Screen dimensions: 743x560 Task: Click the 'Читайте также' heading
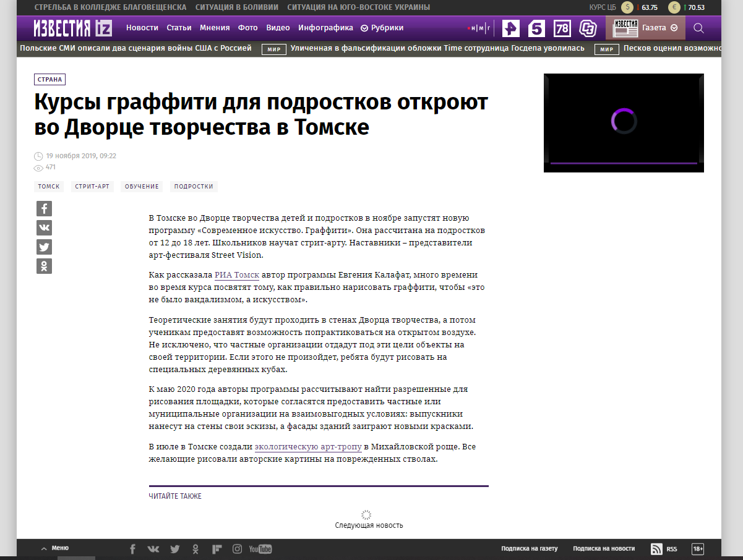click(175, 496)
